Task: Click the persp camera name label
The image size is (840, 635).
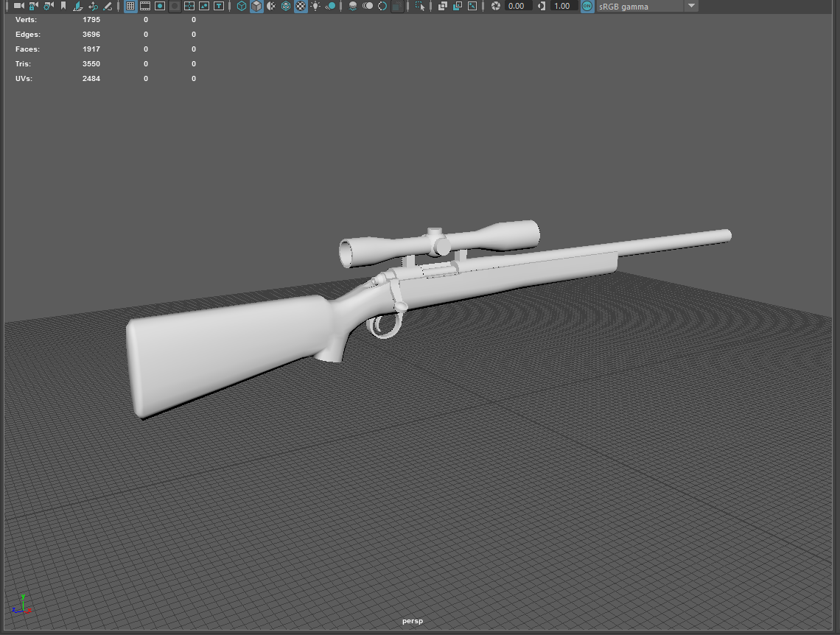Action: (x=413, y=620)
